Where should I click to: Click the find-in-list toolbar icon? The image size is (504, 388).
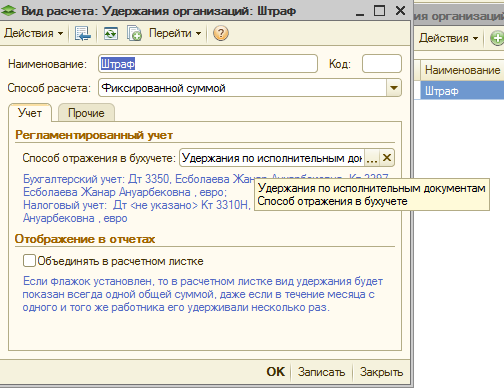coord(82,33)
